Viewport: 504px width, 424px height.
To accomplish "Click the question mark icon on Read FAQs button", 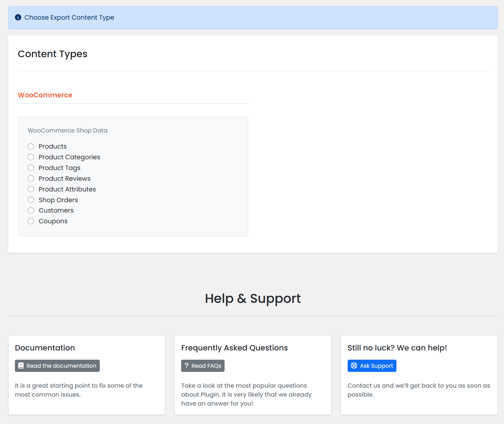I will (187, 366).
